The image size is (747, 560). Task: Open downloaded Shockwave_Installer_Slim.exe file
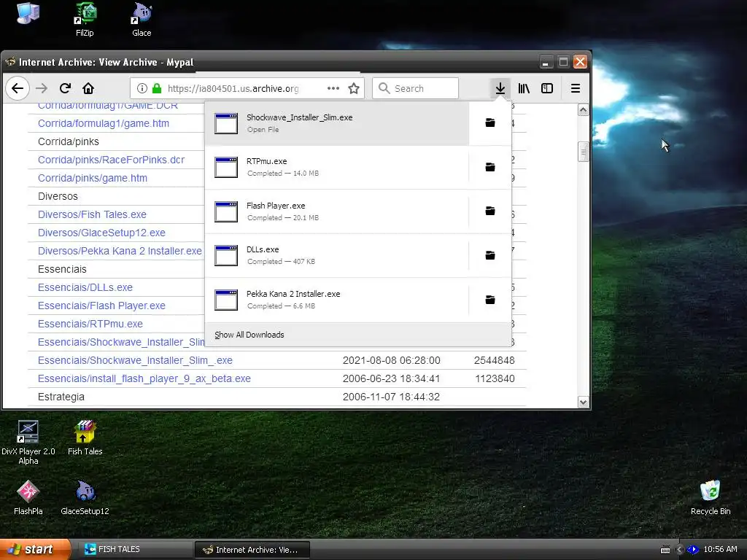[337, 123]
